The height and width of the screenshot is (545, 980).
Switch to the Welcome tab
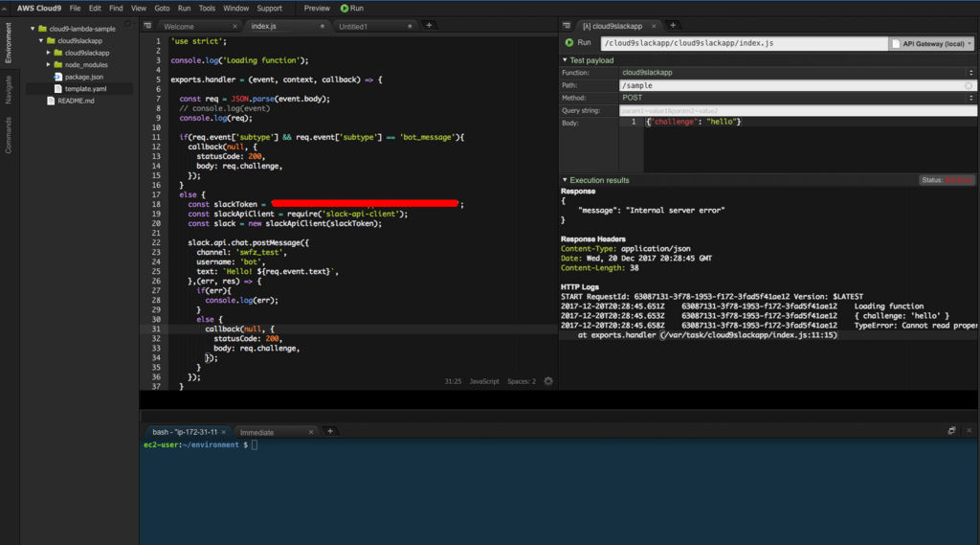click(x=179, y=26)
